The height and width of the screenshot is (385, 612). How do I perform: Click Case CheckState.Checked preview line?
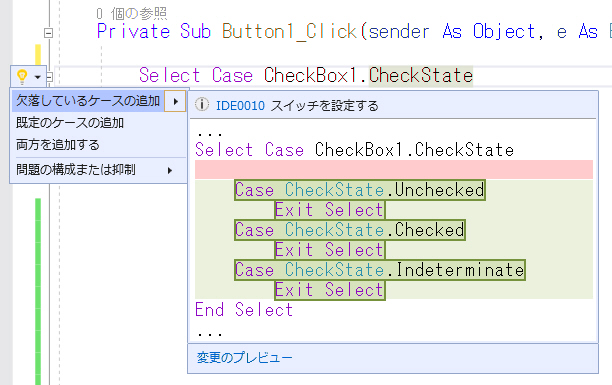coord(350,230)
